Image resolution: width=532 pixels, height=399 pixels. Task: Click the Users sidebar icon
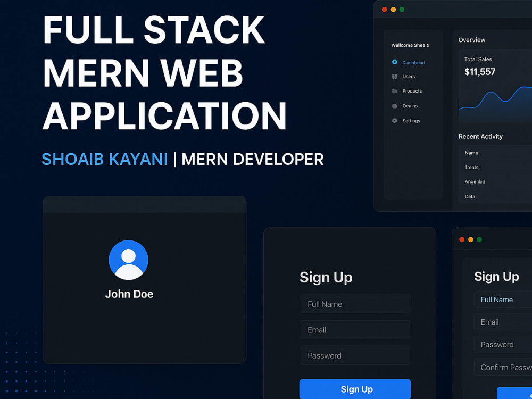pos(394,77)
